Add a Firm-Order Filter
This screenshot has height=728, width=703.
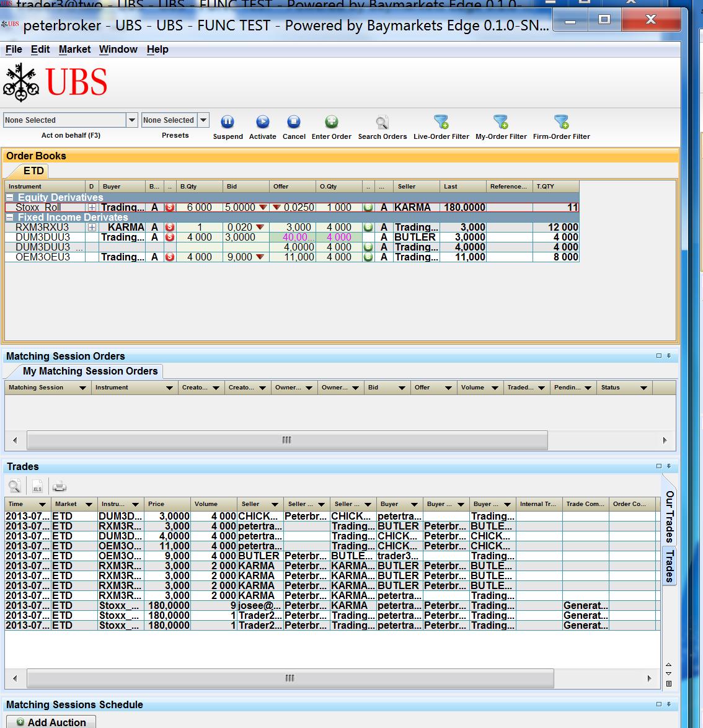click(x=561, y=122)
